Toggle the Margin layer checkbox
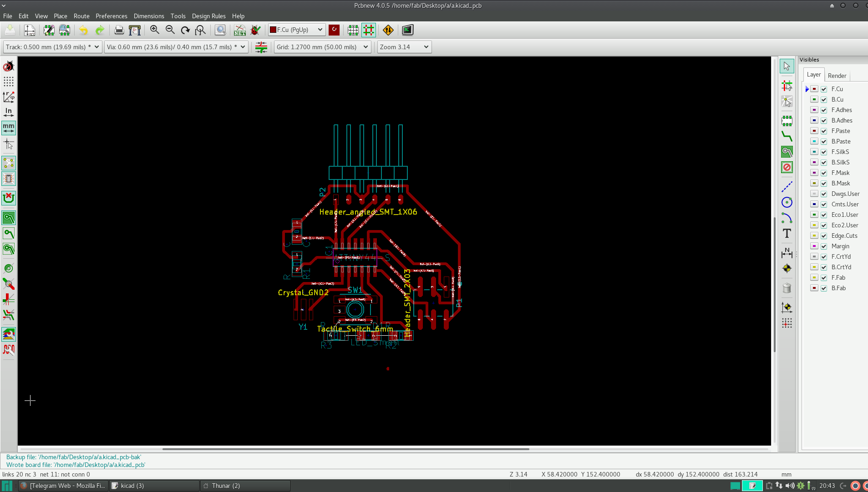 [x=824, y=246]
